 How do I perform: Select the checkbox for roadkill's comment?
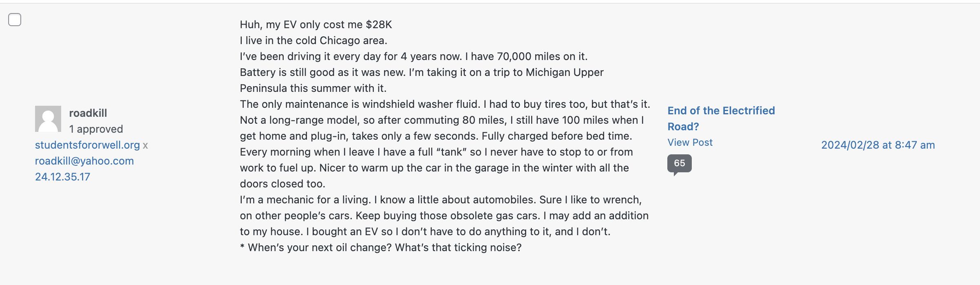(15, 20)
